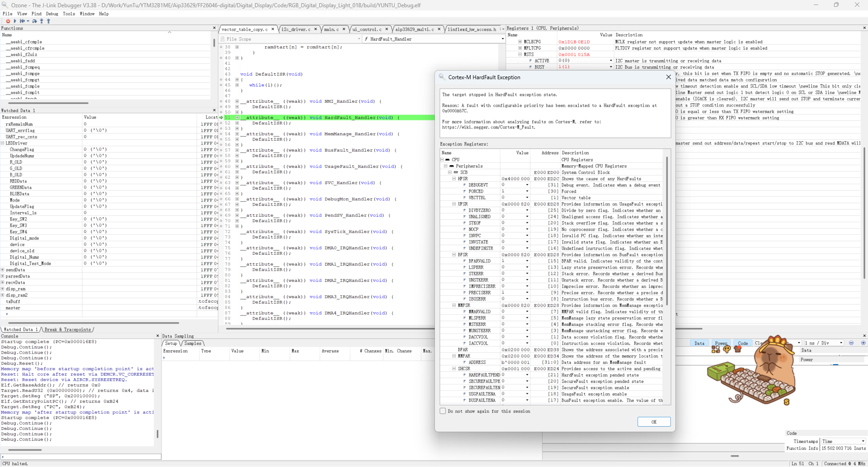Toggle the Data timeline button

click(699, 343)
